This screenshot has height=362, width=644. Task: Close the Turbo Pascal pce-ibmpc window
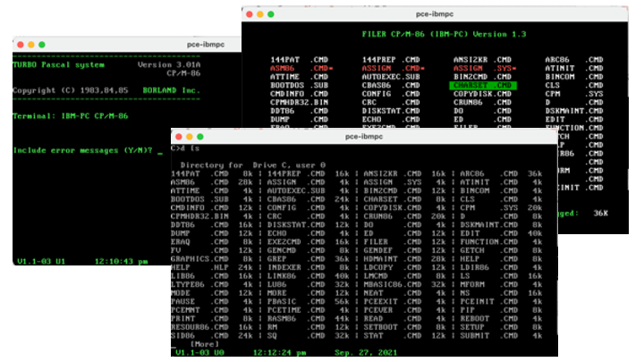(21, 45)
